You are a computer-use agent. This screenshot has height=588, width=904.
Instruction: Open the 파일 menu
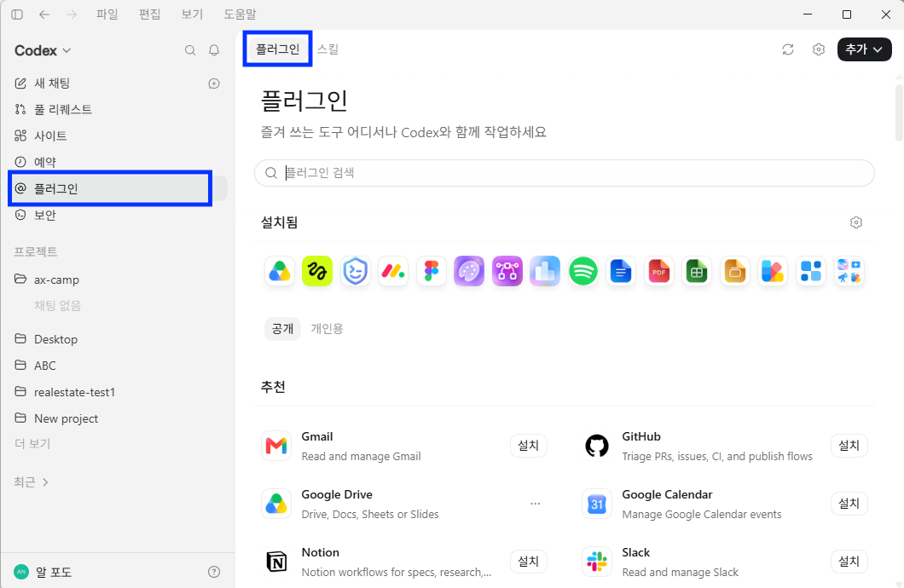[107, 14]
